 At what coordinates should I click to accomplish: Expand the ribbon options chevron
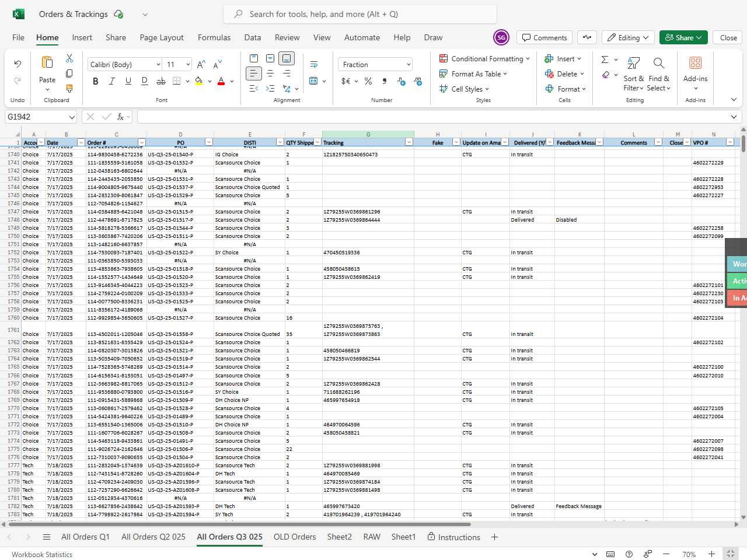click(x=734, y=100)
